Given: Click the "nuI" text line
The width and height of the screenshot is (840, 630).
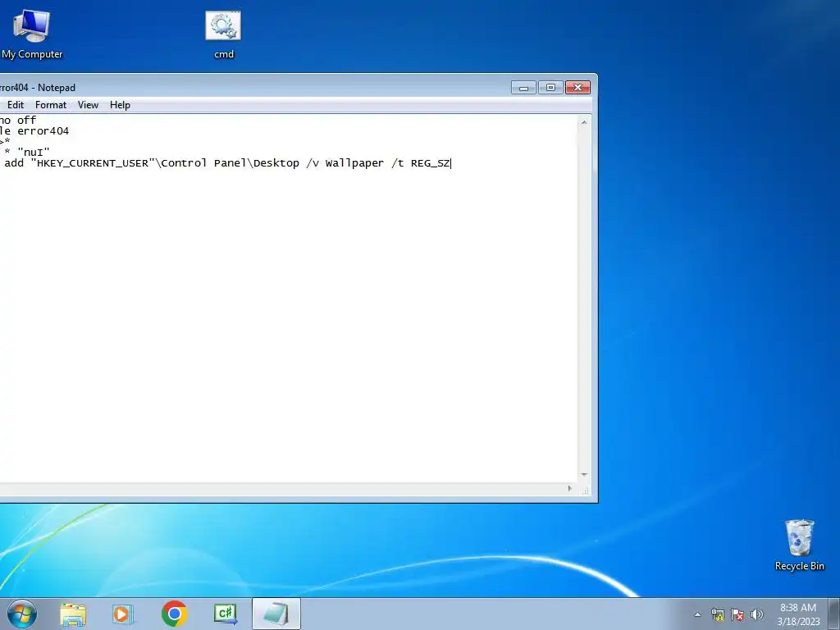Looking at the screenshot, I should [33, 153].
